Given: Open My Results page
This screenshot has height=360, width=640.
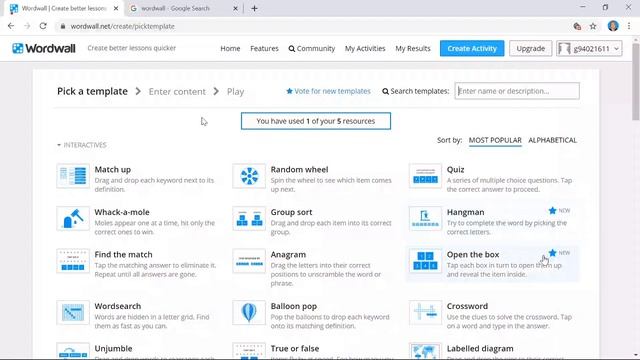Looking at the screenshot, I should [413, 48].
